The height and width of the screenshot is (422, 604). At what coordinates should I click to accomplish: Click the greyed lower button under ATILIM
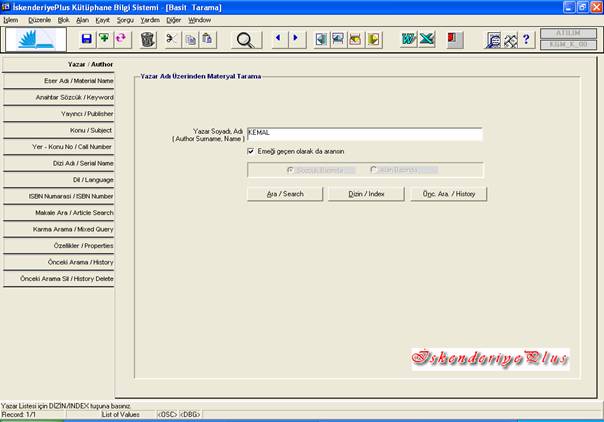[x=568, y=45]
